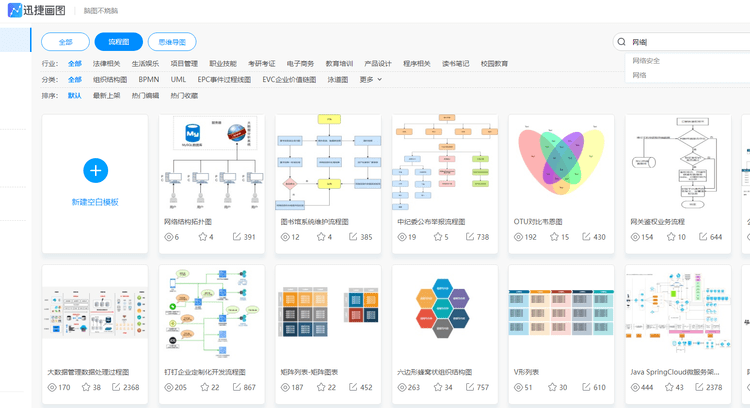This screenshot has height=408, width=750.
Task: Click eye views icon on OTU对比韦恩图 card
Action: (x=518, y=237)
